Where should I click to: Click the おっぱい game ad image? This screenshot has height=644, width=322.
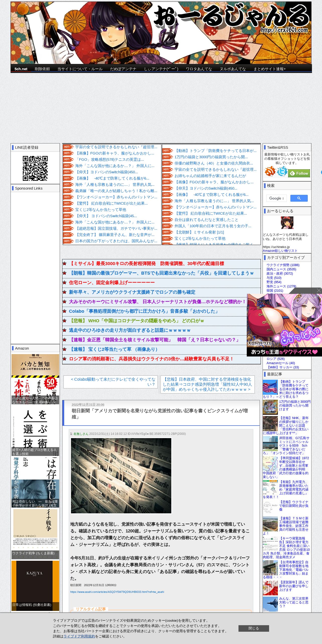pos(284,325)
